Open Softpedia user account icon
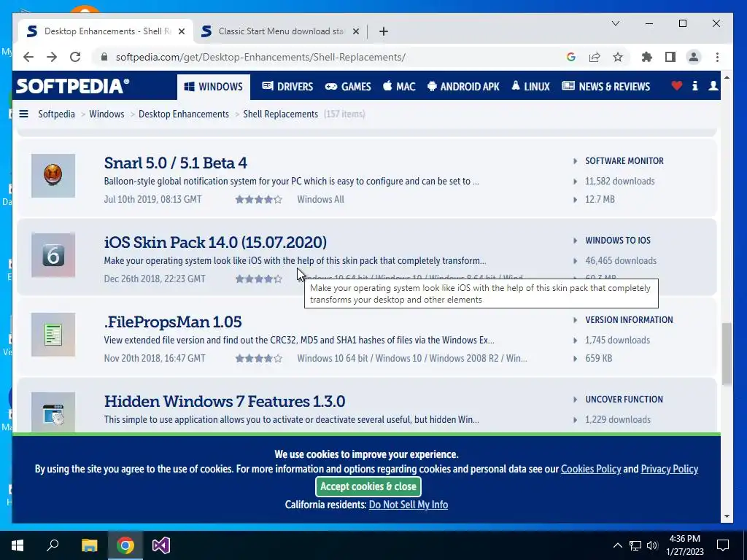Screen dimensions: 747x560 [713, 86]
